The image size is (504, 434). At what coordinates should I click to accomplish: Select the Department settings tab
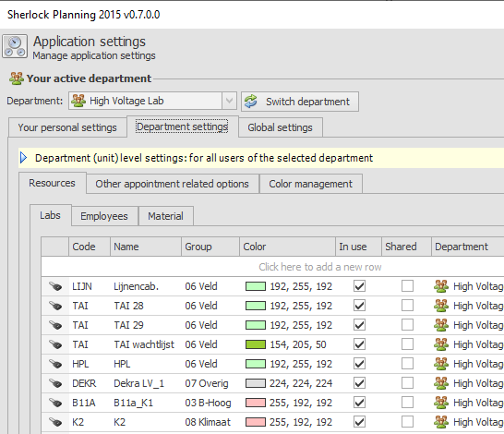click(x=182, y=127)
